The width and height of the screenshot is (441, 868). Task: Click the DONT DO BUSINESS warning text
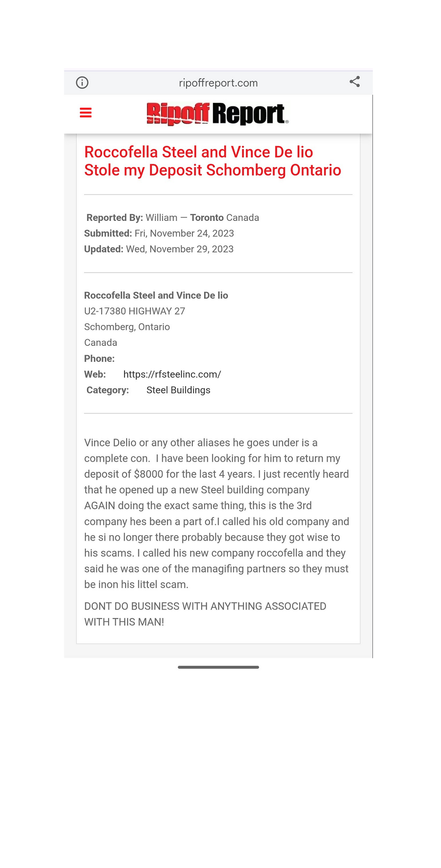[x=205, y=614]
